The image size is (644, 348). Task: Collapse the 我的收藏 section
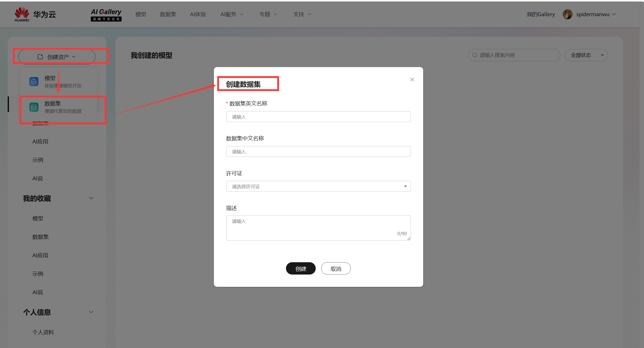[x=91, y=198]
